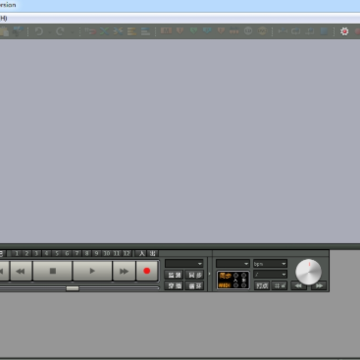This screenshot has width=360, height=360.
Task: Open the time signature "/" dropdown
Action: click(x=270, y=274)
